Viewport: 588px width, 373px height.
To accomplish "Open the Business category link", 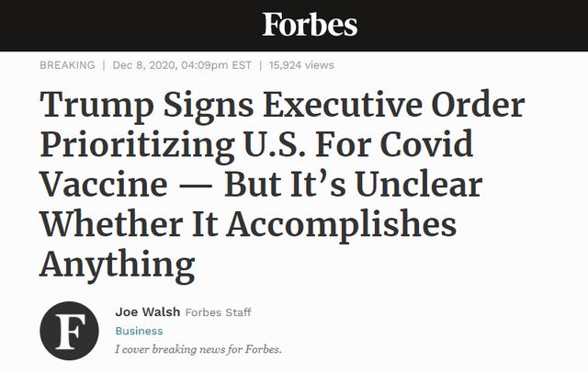I will click(x=139, y=331).
